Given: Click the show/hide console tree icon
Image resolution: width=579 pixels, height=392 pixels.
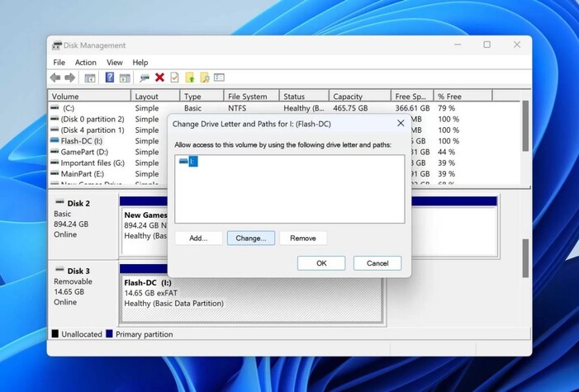Looking at the screenshot, I should 90,78.
